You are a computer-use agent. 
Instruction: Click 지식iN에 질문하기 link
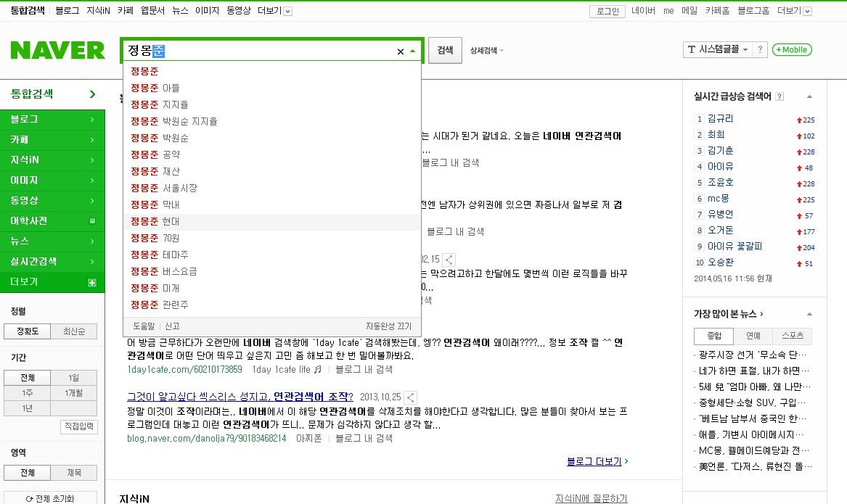[591, 499]
